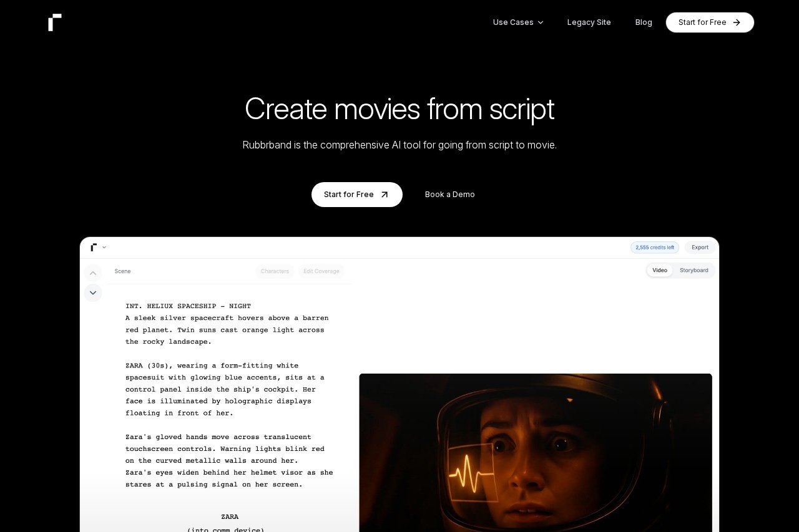Go to previous scene with the up chevron
799x532 pixels.
pos(93,273)
